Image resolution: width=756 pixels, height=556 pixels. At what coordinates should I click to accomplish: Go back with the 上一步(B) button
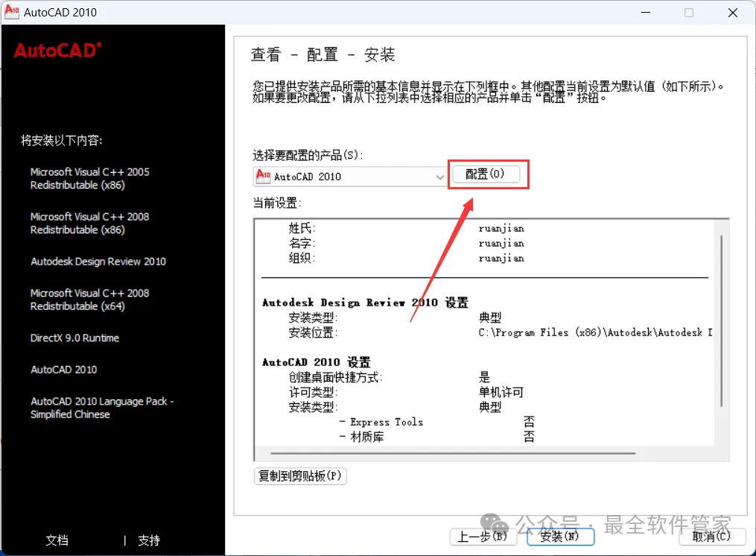pos(483,536)
